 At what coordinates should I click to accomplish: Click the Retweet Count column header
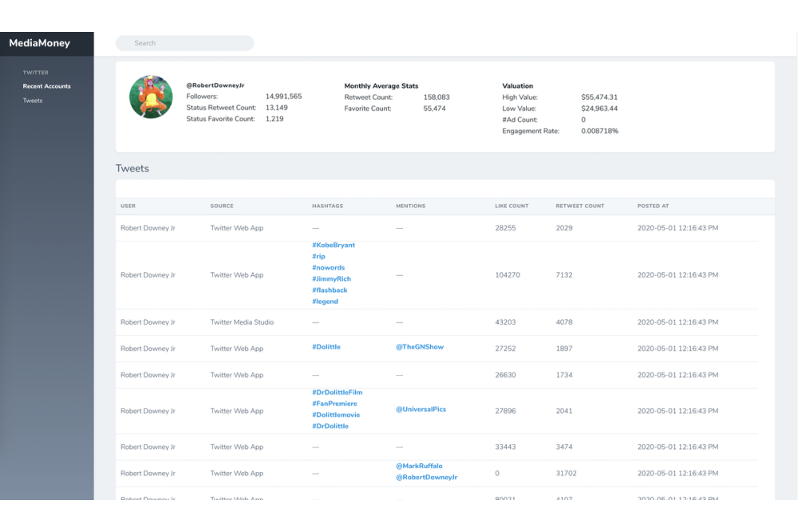579,206
